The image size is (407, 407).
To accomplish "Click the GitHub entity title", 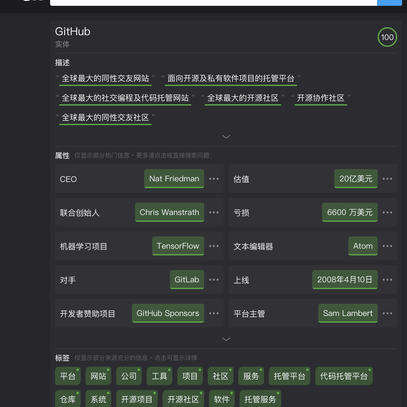I will [x=73, y=32].
